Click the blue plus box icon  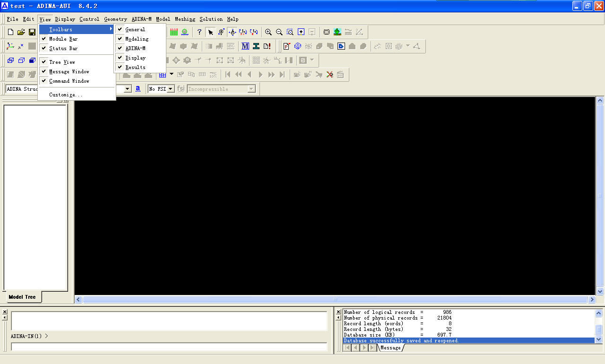pyautogui.click(x=301, y=32)
